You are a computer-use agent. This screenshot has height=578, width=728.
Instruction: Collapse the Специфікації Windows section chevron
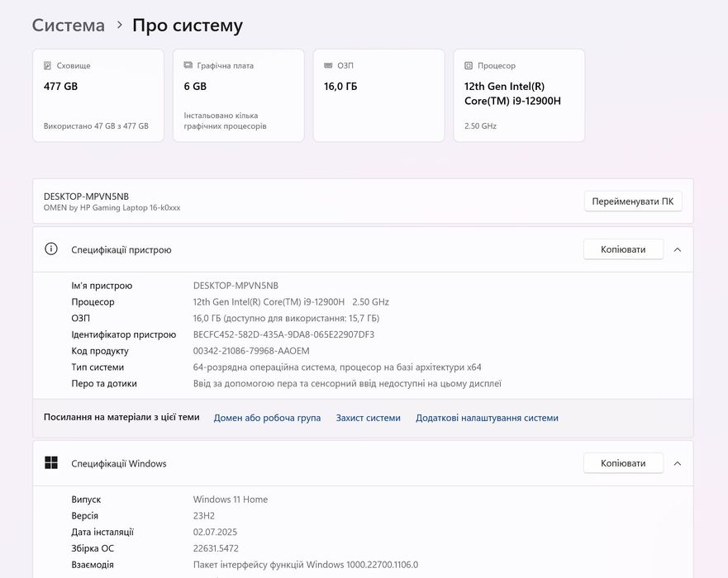point(678,463)
